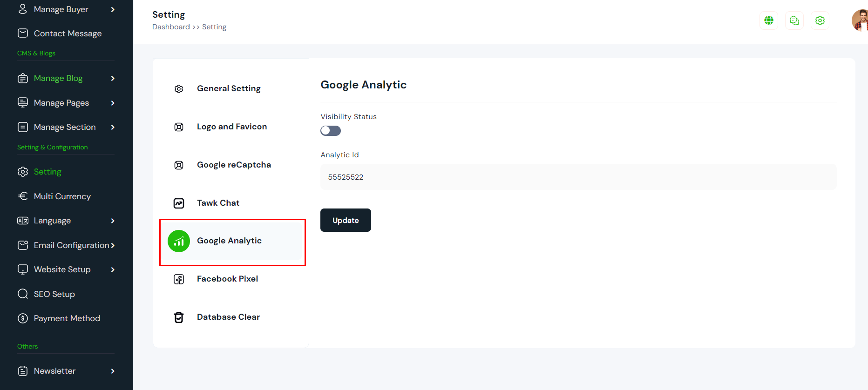The image size is (868, 390).
Task: Expand the Website Setup chevron
Action: [113, 270]
